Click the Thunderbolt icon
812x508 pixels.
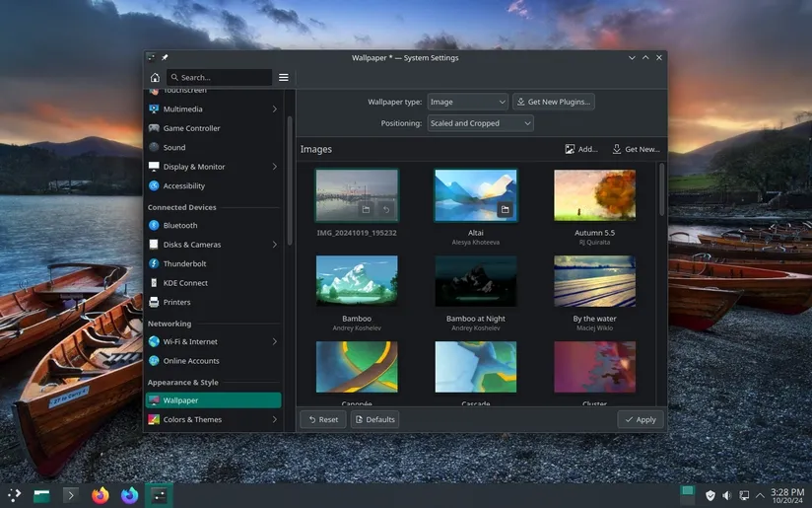point(154,263)
